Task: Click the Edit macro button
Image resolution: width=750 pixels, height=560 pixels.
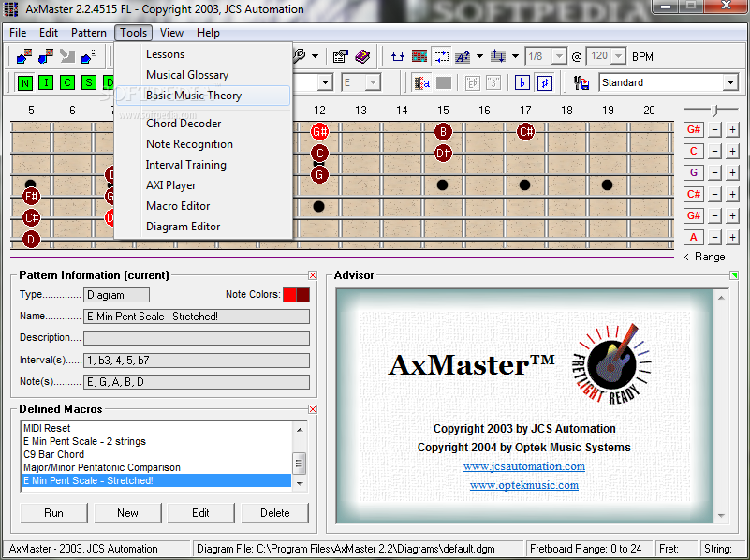Action: [x=201, y=512]
